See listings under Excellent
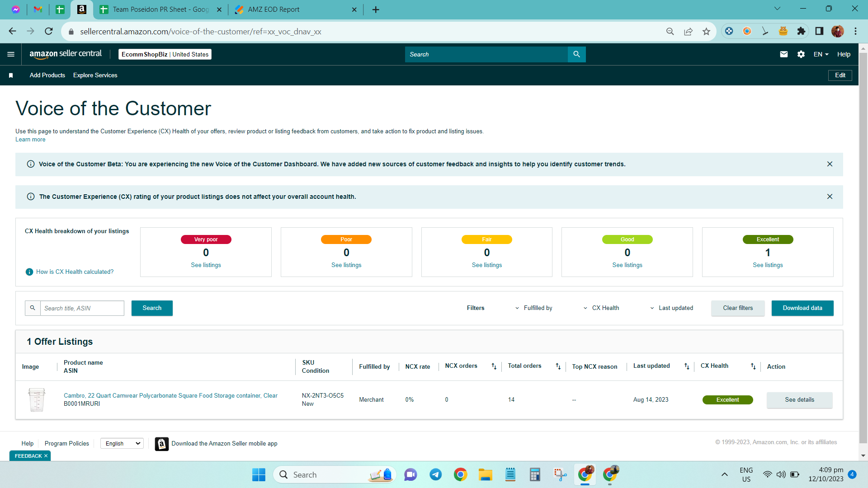 coord(768,265)
